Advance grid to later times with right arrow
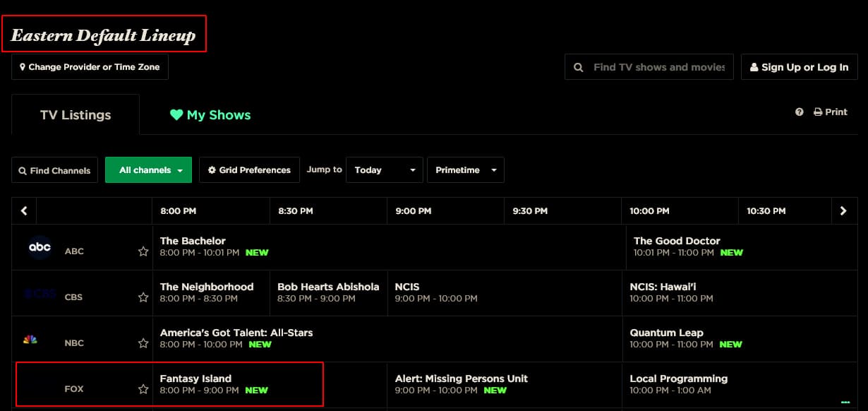This screenshot has width=868, height=411. click(843, 211)
